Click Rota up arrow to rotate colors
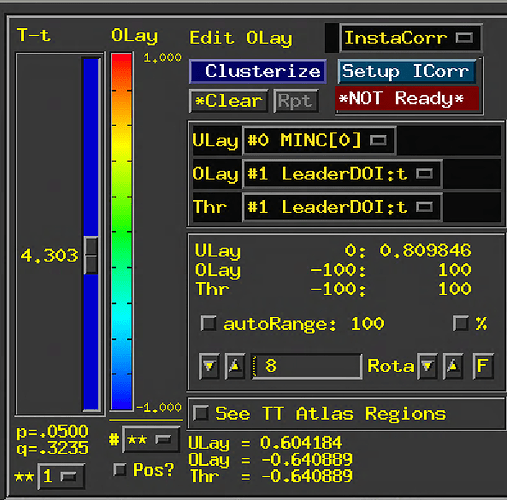The image size is (507, 500). coord(453,366)
